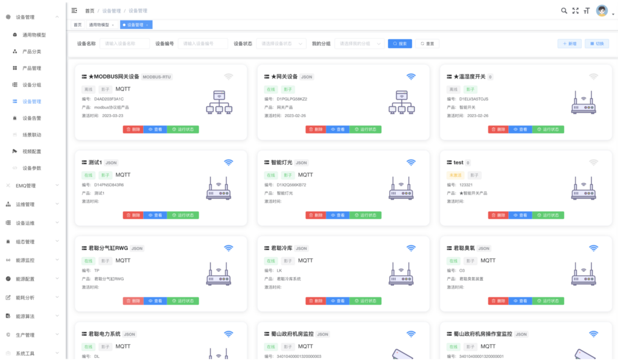Enter fullscreen using the expand icon
This screenshot has width=618, height=364.
[x=575, y=11]
